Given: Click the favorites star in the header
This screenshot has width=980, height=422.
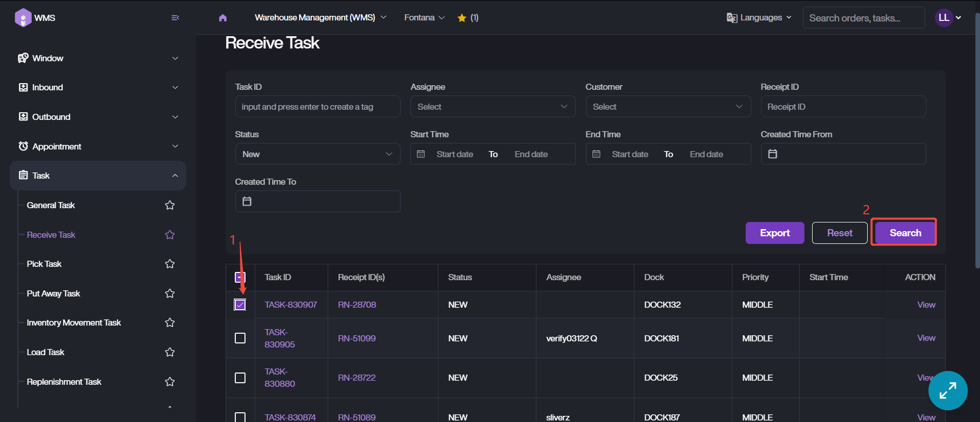Looking at the screenshot, I should pos(462,18).
